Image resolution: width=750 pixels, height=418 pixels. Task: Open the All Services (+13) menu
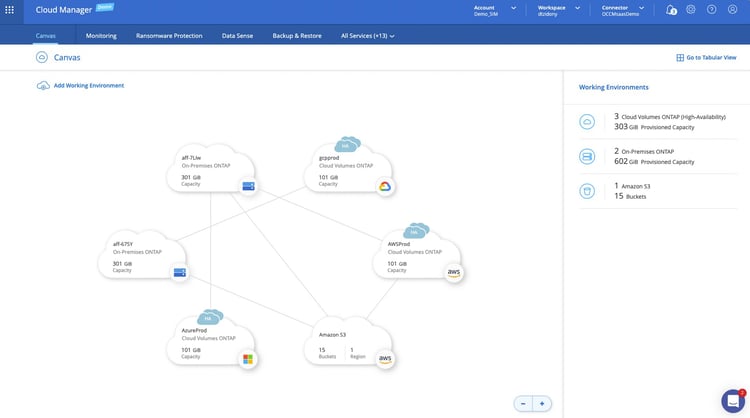[367, 35]
